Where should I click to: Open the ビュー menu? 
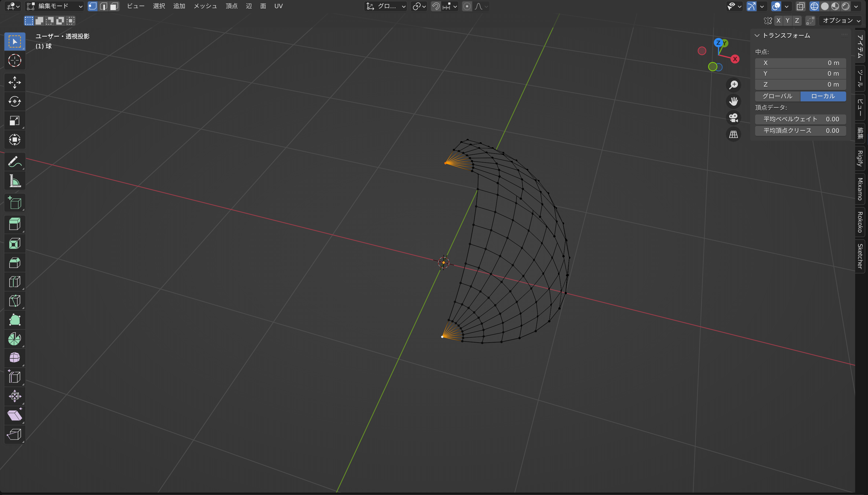tap(136, 6)
